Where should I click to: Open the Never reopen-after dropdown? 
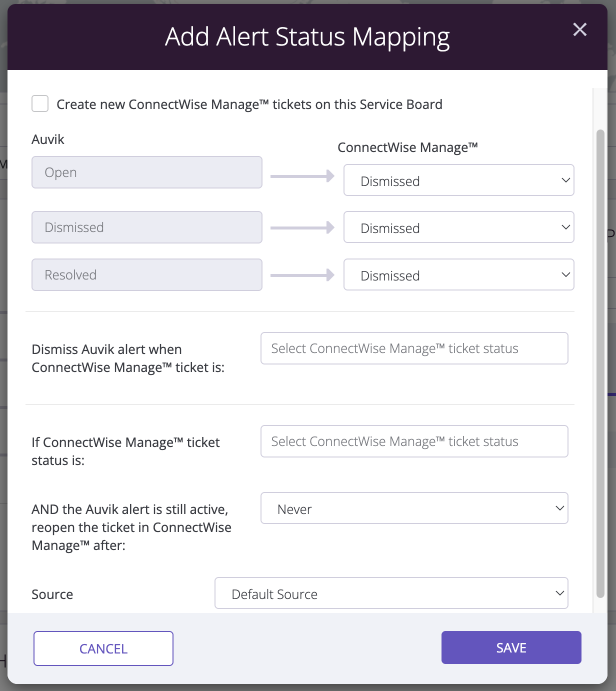point(414,508)
